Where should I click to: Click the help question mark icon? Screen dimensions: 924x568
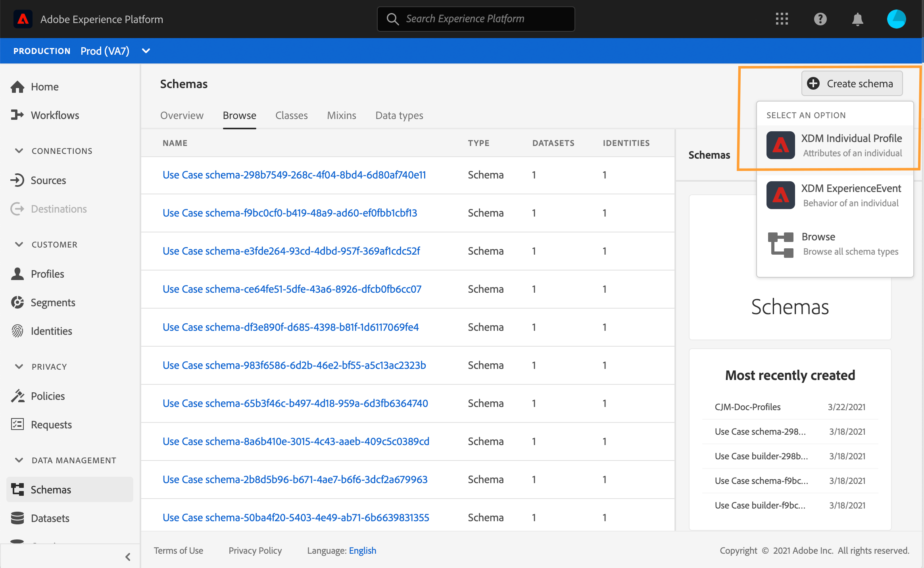click(x=820, y=19)
